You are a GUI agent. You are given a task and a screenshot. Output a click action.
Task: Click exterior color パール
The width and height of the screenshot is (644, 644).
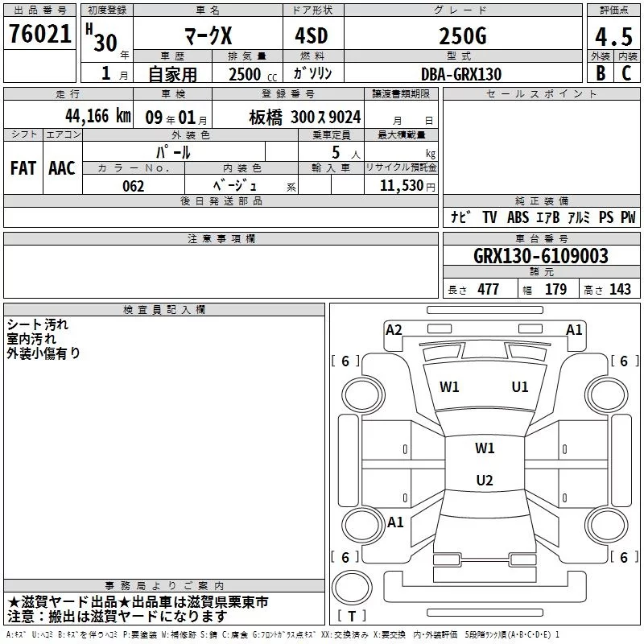click(x=173, y=152)
